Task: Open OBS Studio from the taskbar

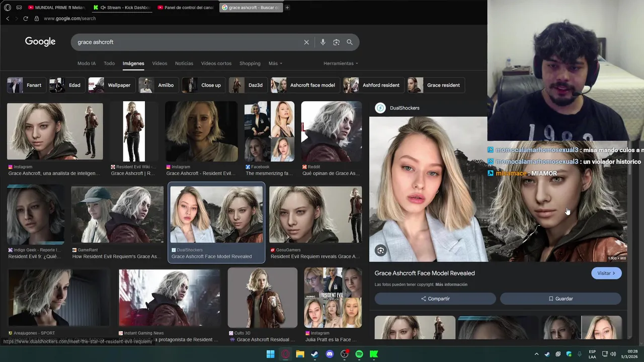Action: (x=344, y=354)
